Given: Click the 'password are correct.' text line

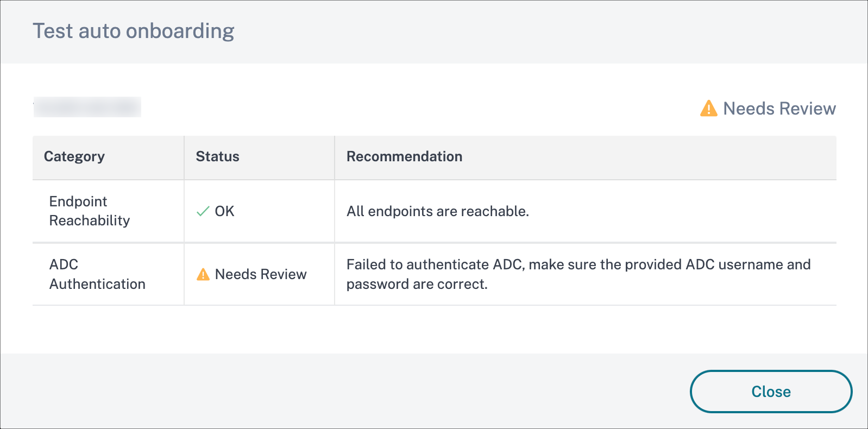Looking at the screenshot, I should [x=417, y=284].
